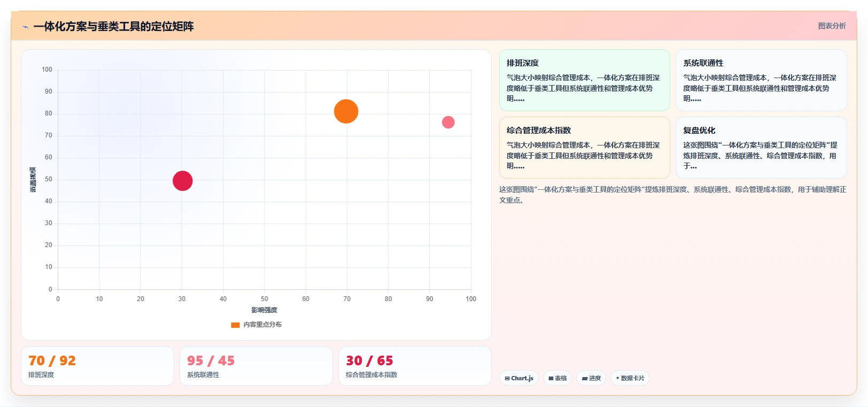Image resolution: width=868 pixels, height=407 pixels.
Task: Click the 系统联通性 label under 95 / 45
Action: coord(203,375)
